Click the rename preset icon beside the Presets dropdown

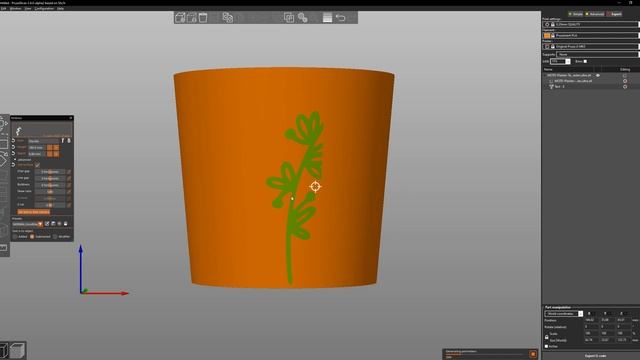pos(47,224)
